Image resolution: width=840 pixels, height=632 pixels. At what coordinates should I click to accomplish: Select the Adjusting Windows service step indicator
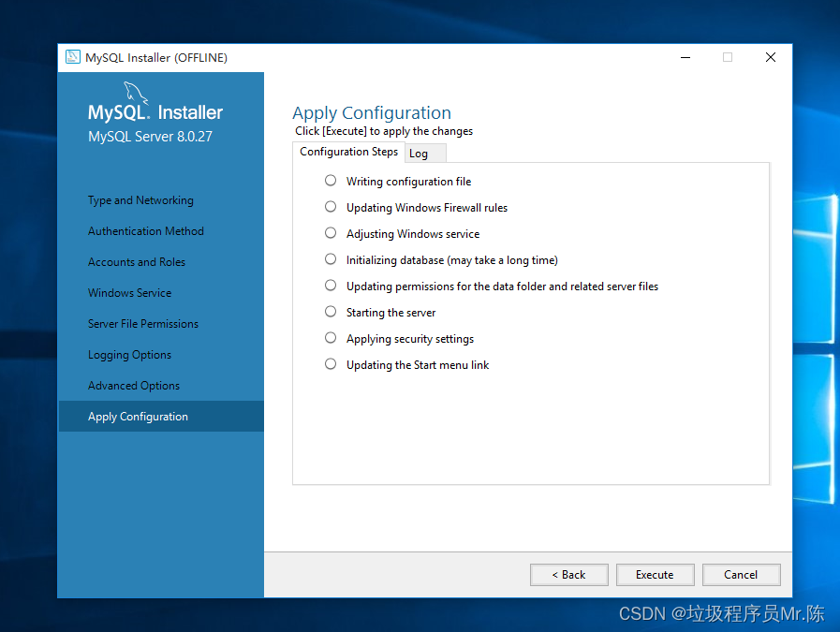[331, 233]
